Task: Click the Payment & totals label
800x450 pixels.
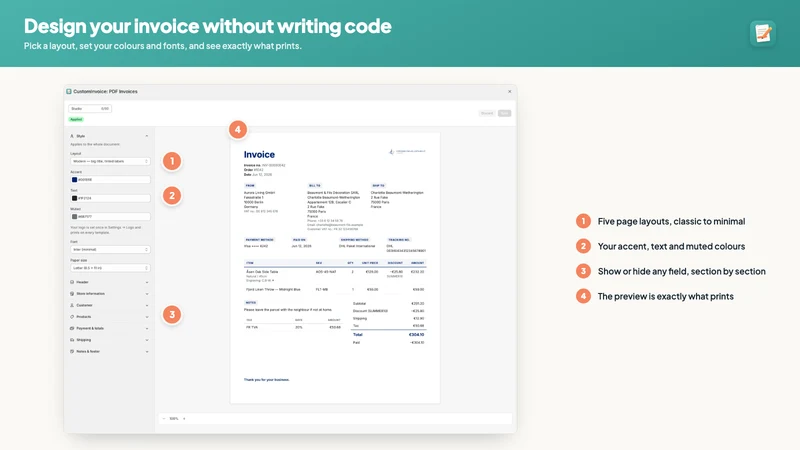Action: coord(90,328)
